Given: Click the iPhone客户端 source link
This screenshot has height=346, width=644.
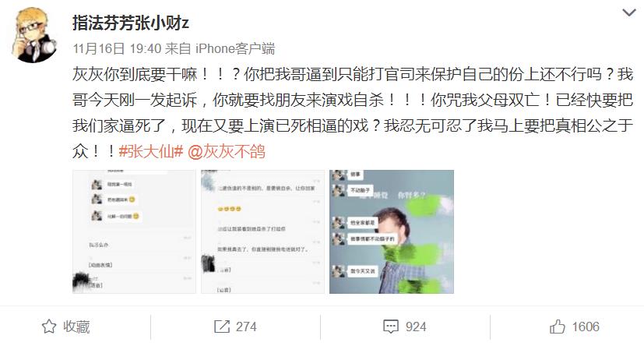Looking at the screenshot, I should pos(235,49).
